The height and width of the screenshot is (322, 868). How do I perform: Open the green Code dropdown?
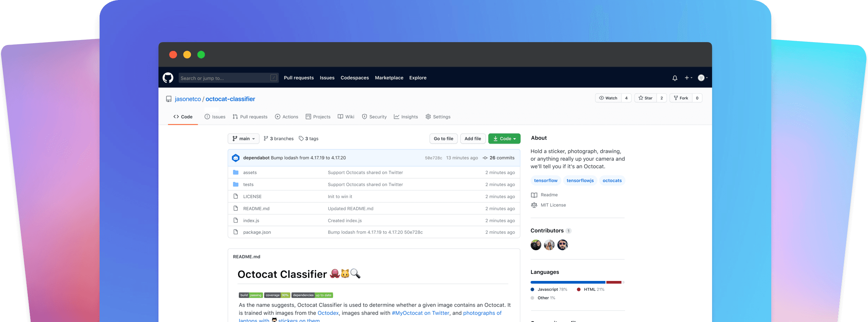(x=504, y=139)
